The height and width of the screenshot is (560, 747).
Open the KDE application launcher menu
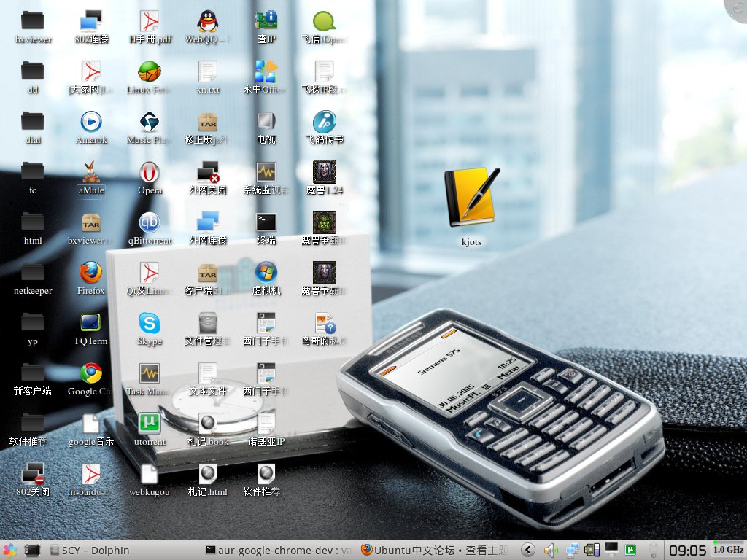pyautogui.click(x=9, y=551)
